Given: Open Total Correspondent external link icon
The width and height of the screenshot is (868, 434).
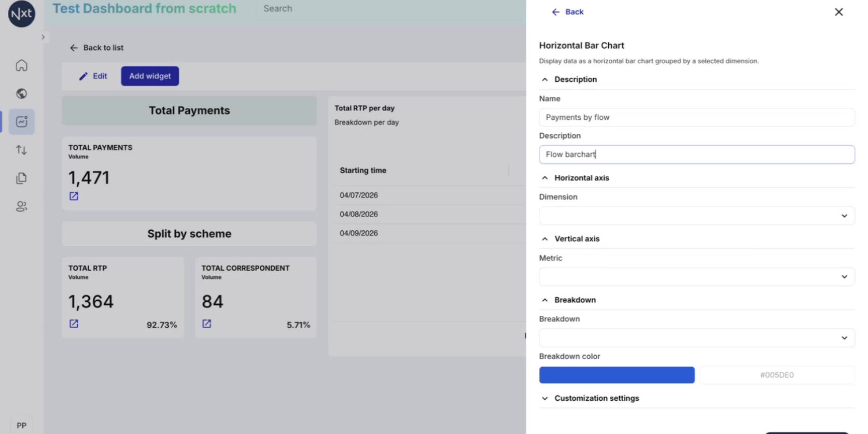Looking at the screenshot, I should [x=206, y=324].
